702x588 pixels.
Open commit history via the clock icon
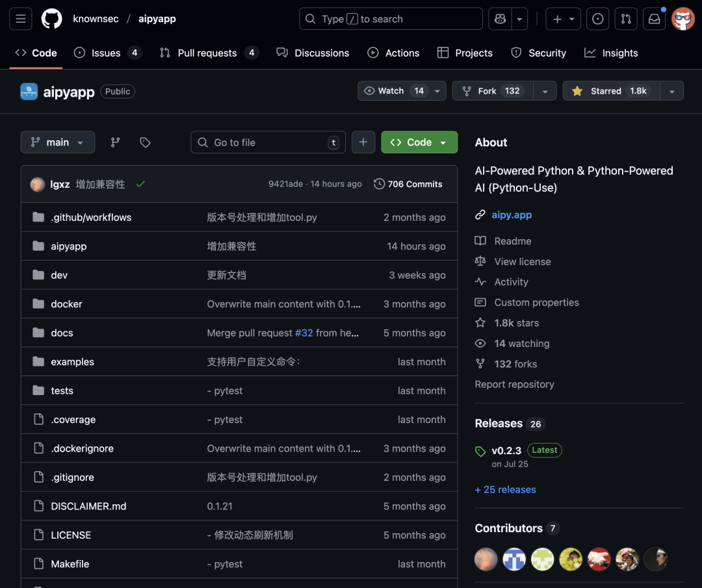tap(380, 184)
